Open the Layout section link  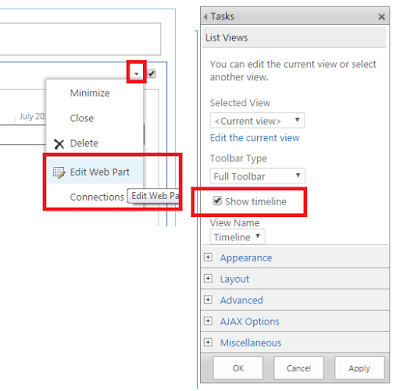click(234, 279)
